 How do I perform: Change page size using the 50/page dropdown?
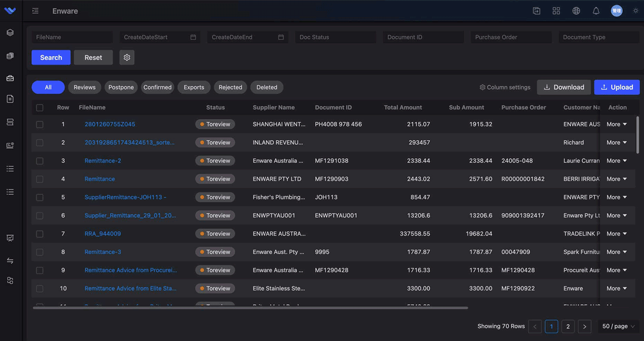pyautogui.click(x=618, y=326)
